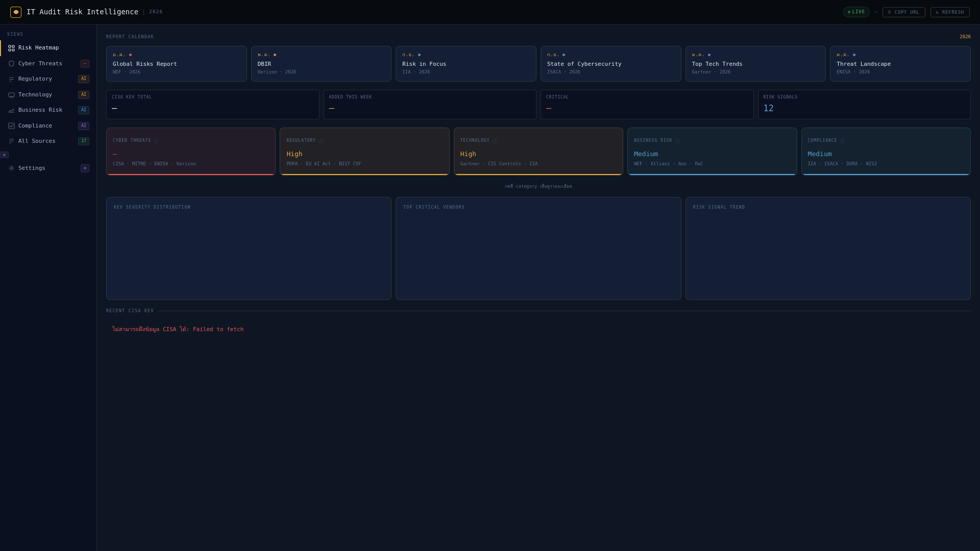
Task: Click the Technology monitor icon
Action: click(11, 95)
